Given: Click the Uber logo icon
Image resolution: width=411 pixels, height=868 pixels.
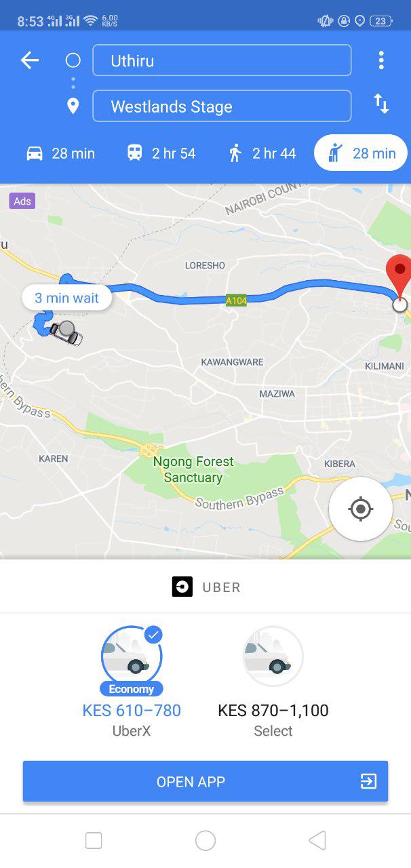Looking at the screenshot, I should pos(182,587).
